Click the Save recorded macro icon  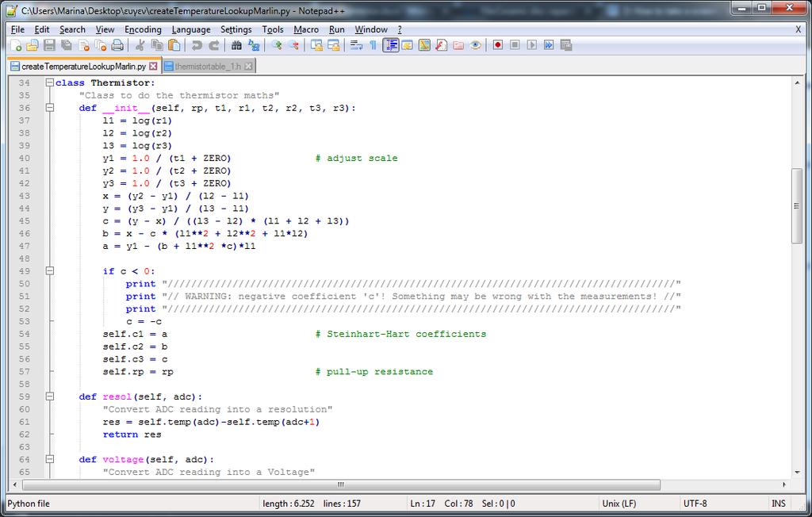pos(566,45)
